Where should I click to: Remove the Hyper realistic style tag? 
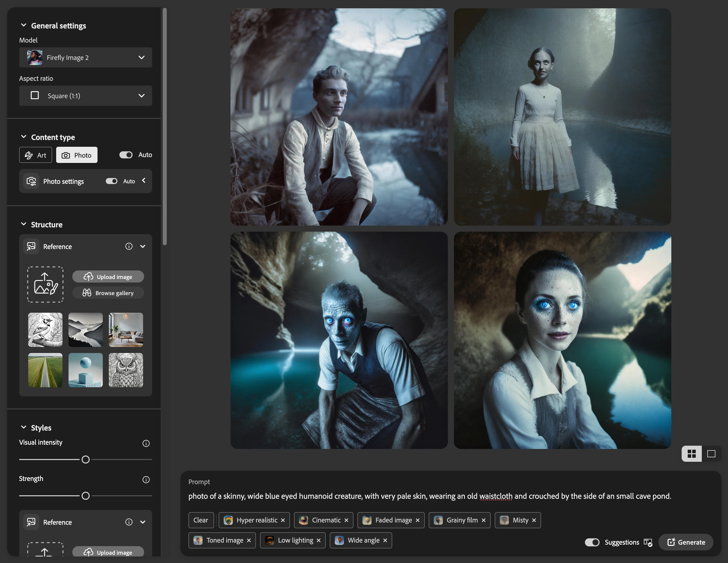pyautogui.click(x=283, y=520)
